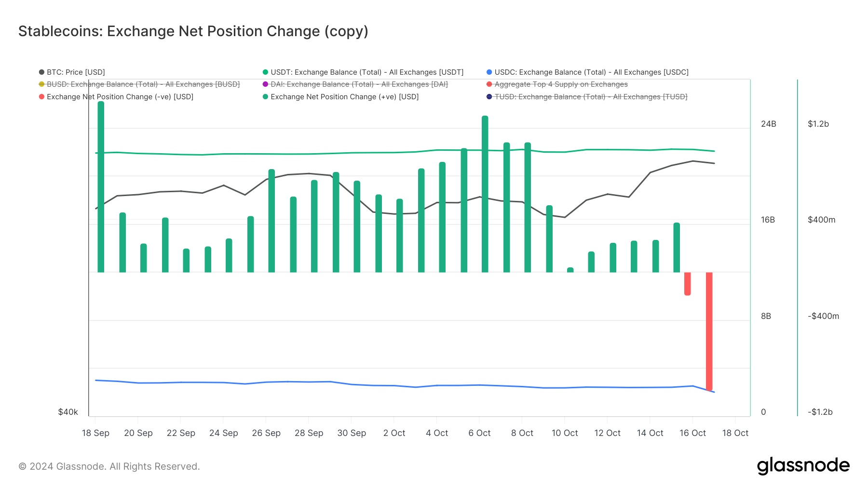Select the 6 Oct x-axis date label
Screen dimensions: 868x488
[x=479, y=433]
